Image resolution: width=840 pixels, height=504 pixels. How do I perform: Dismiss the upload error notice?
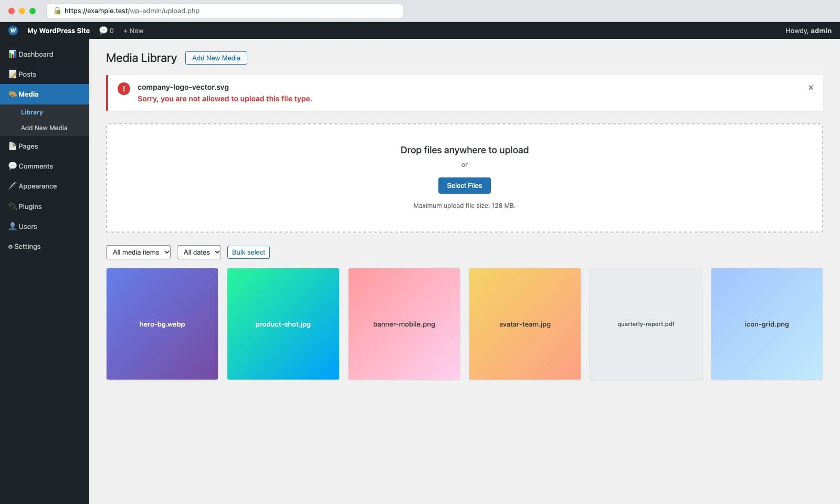[x=811, y=88]
